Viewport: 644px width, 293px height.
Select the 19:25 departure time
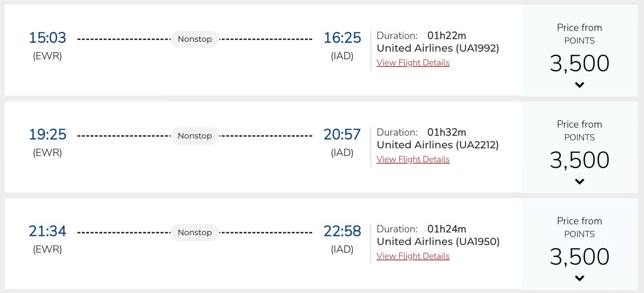[x=48, y=135]
